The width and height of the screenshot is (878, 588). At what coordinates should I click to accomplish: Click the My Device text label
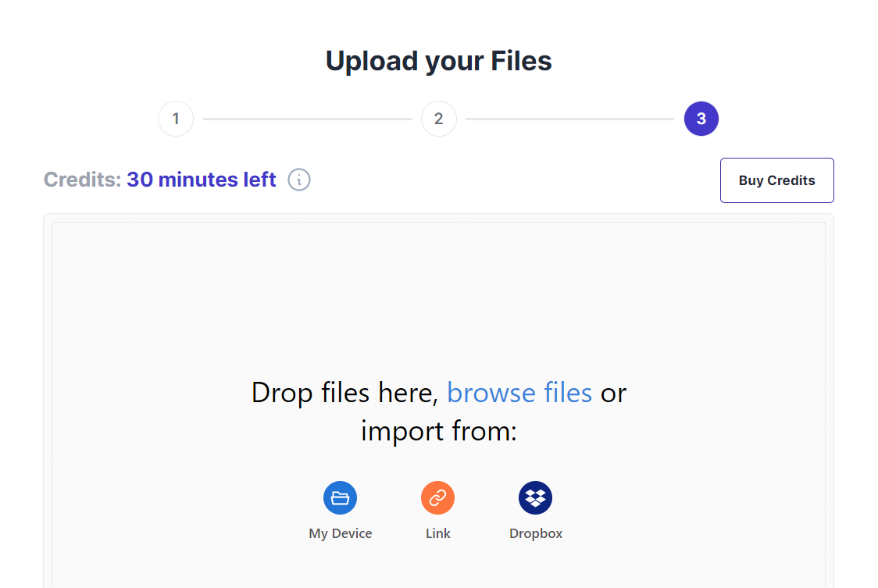pos(341,533)
